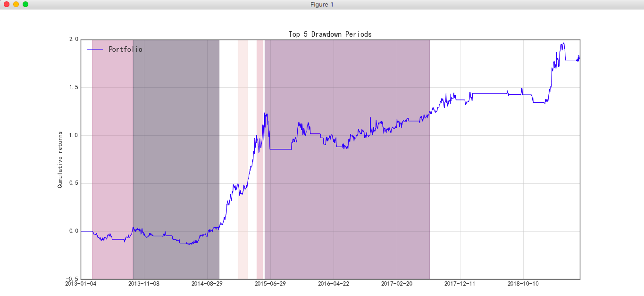Click the 2015-06-29 x-axis date label

pyautogui.click(x=270, y=284)
